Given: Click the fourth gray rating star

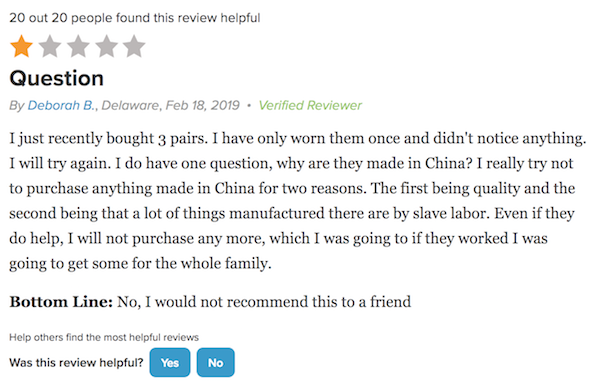Looking at the screenshot, I should tap(106, 46).
